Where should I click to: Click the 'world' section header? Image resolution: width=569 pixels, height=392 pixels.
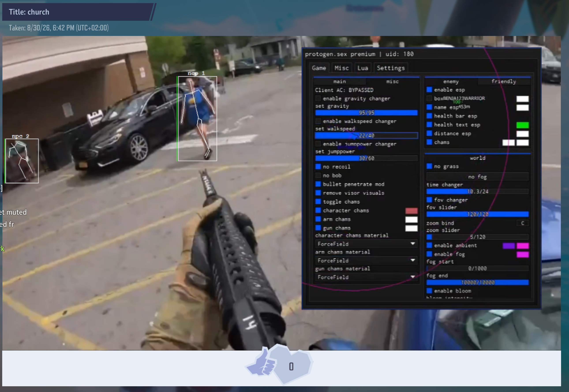pos(478,158)
